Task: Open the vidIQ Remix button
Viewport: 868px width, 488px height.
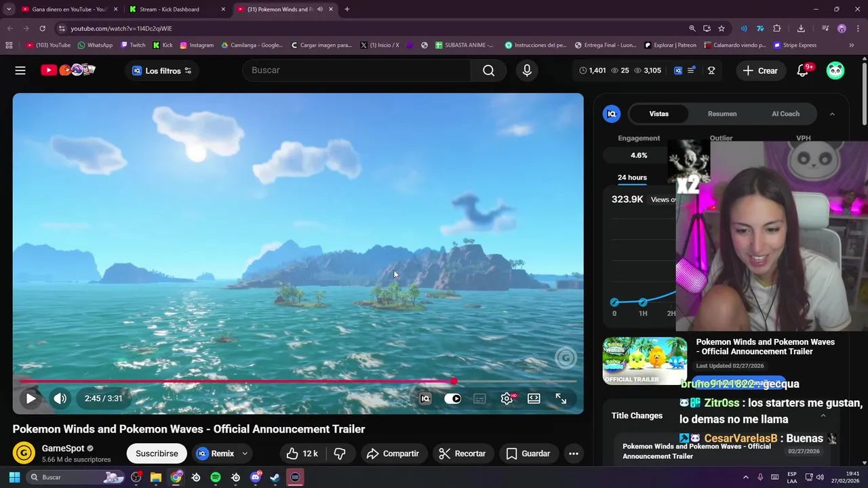Action: (215, 453)
